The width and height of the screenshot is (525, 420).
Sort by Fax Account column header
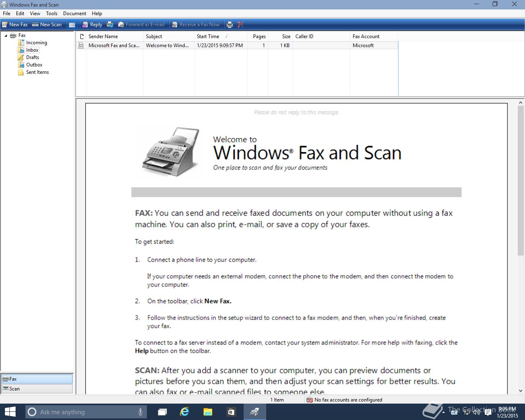tap(374, 37)
